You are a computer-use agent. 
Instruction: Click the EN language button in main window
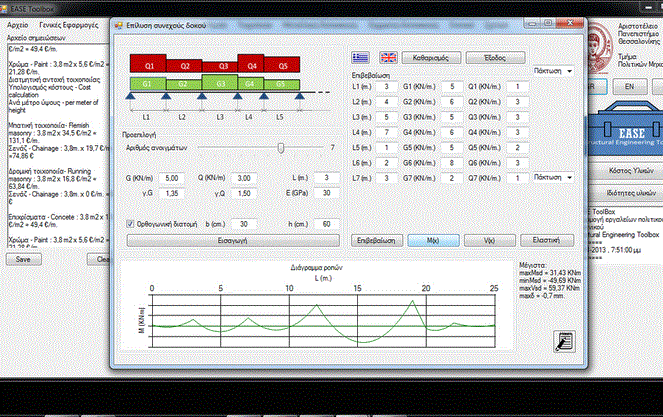pyautogui.click(x=630, y=86)
